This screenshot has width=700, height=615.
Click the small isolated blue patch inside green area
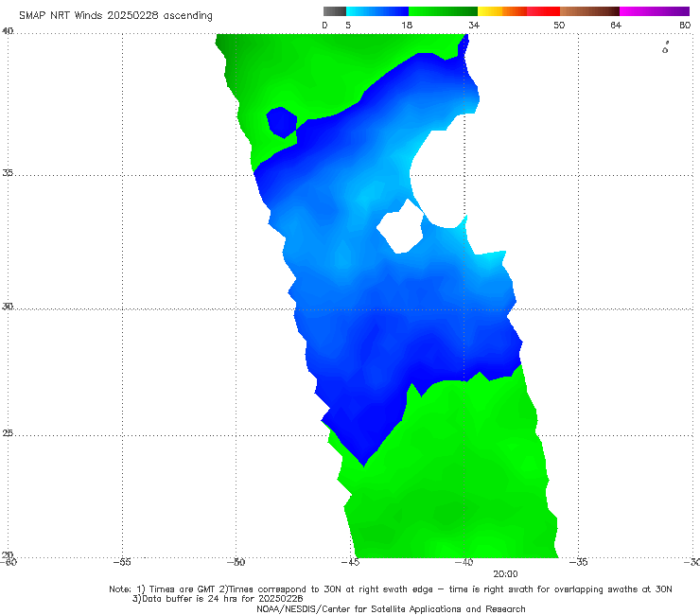(x=282, y=122)
